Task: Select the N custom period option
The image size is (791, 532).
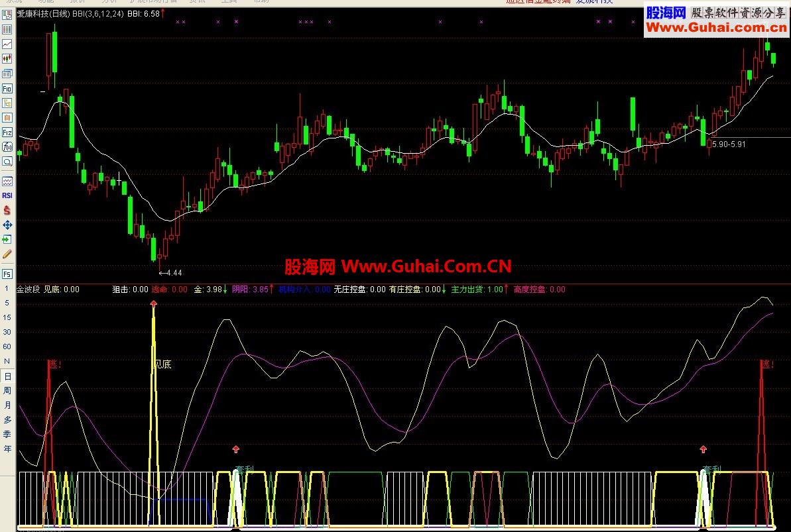Action: click(7, 362)
